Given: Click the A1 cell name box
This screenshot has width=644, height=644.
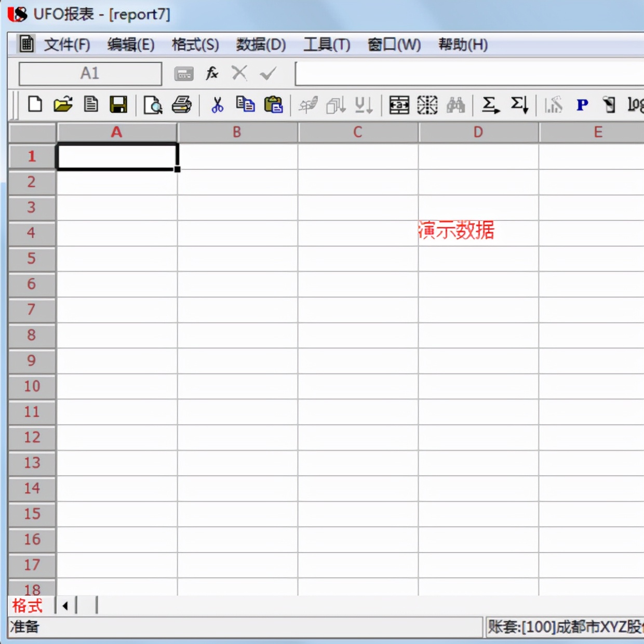Looking at the screenshot, I should [90, 73].
